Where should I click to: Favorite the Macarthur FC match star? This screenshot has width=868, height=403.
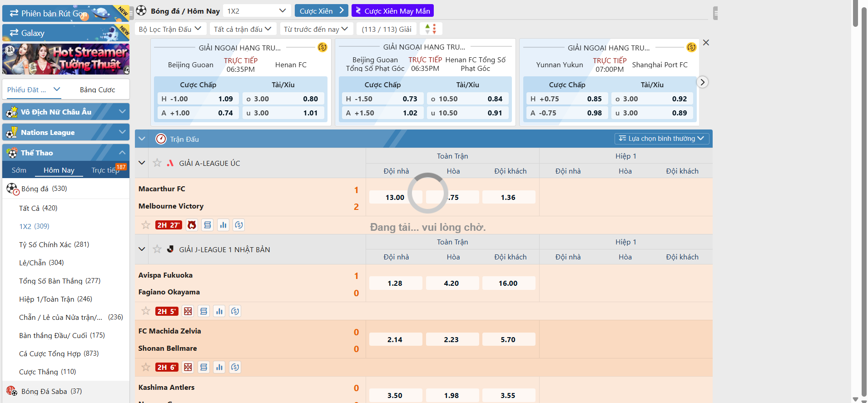(x=146, y=225)
